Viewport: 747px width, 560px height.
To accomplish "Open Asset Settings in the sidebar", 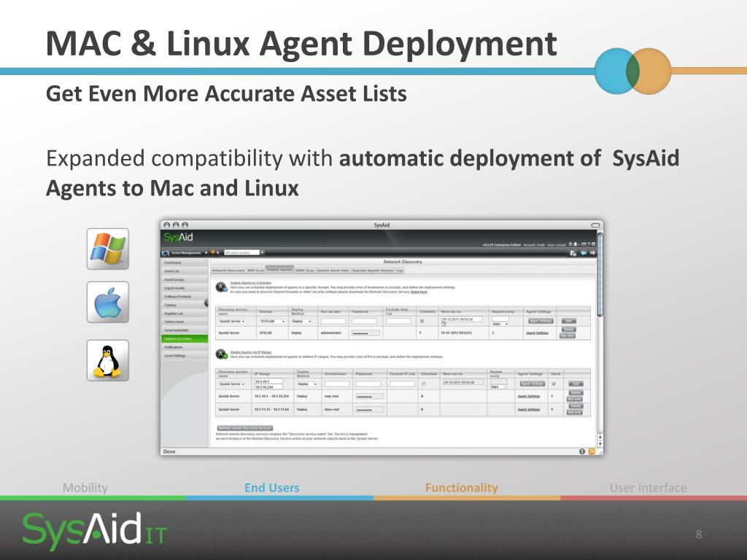I will pos(185,356).
